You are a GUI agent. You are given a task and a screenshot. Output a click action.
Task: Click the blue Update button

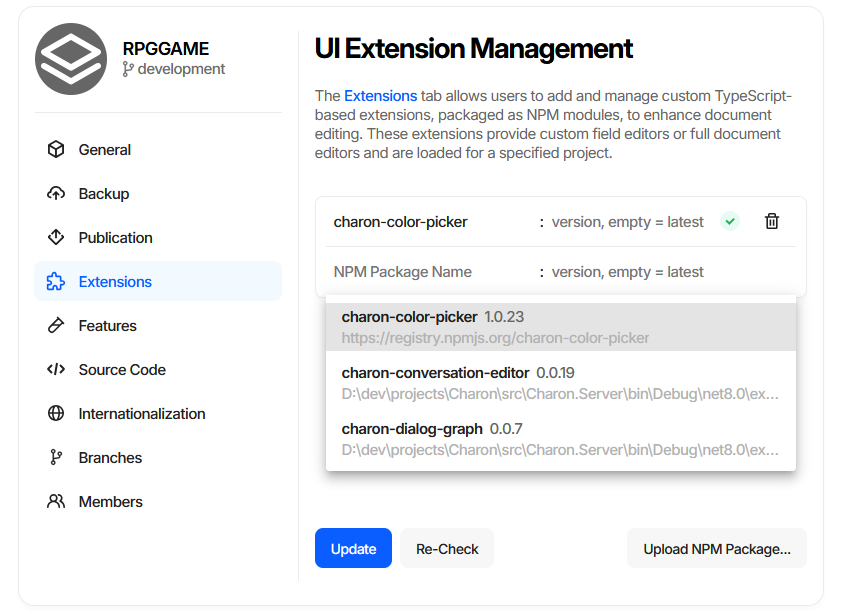click(x=353, y=548)
